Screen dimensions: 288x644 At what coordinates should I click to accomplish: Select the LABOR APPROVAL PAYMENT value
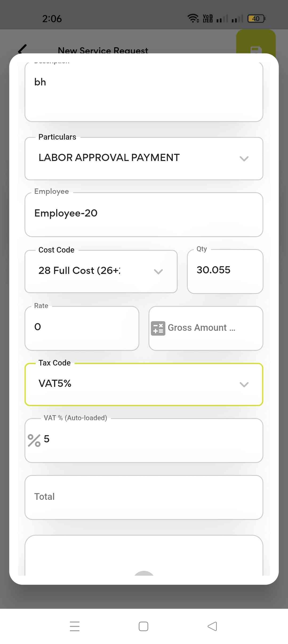(x=109, y=158)
